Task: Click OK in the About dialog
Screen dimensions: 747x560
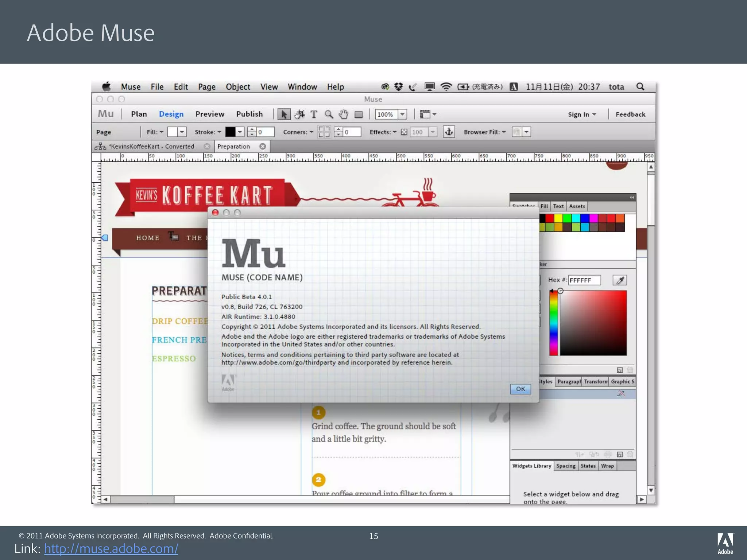Action: [520, 389]
